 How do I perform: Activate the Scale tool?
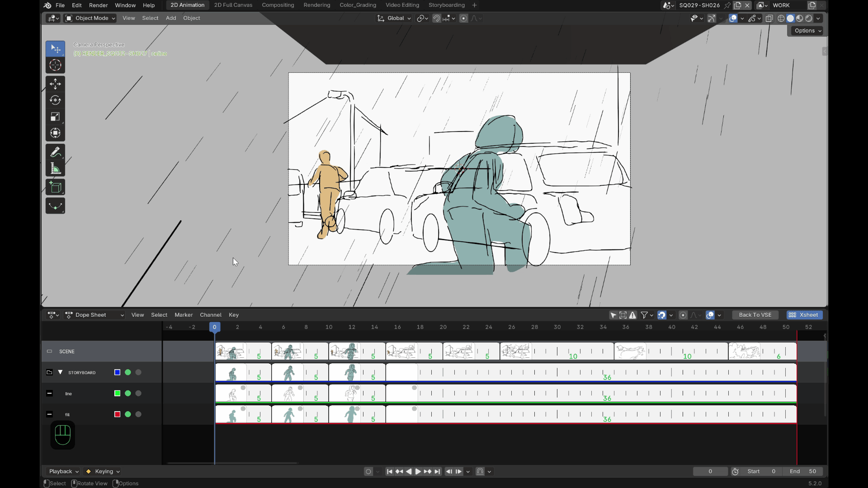coord(55,117)
